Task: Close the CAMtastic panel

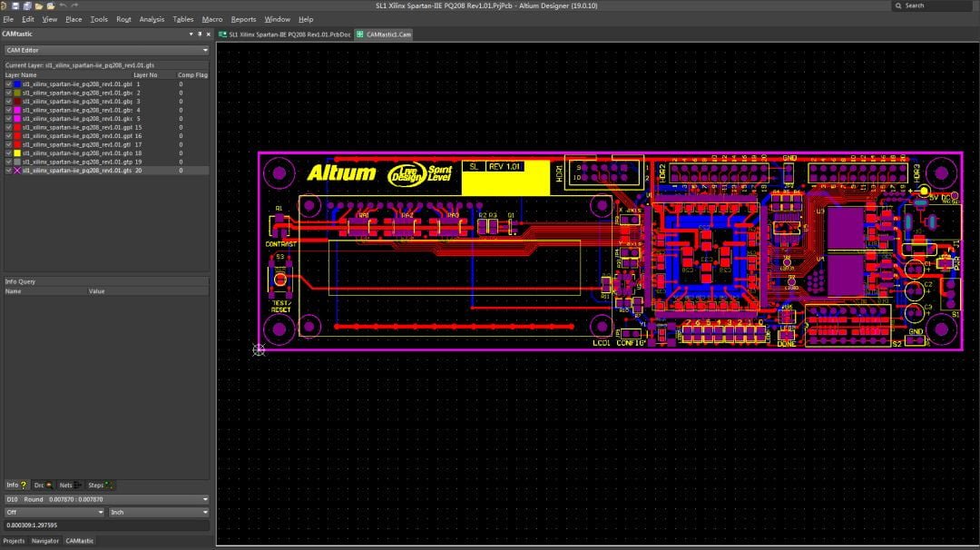Action: [208, 34]
